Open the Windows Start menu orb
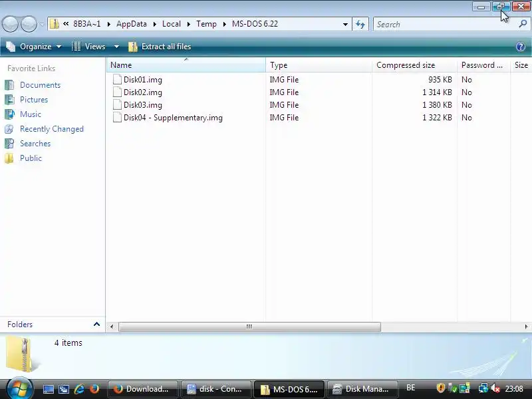532x399 pixels. (19, 389)
